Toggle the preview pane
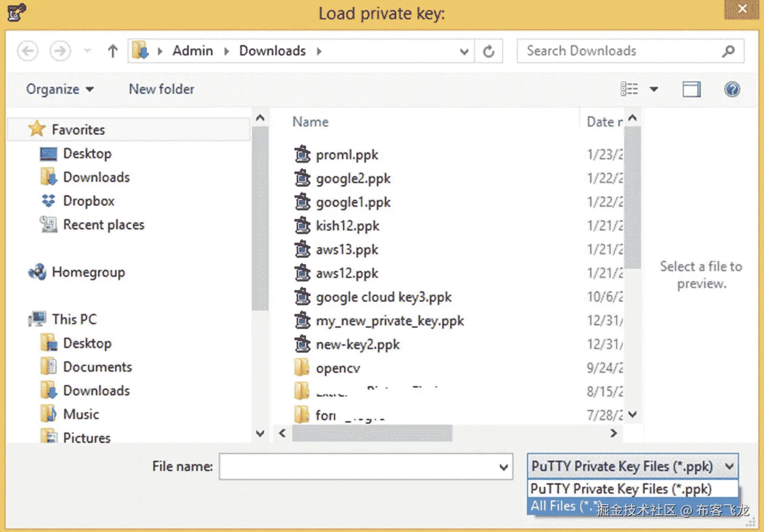Image resolution: width=764 pixels, height=532 pixels. pos(692,89)
